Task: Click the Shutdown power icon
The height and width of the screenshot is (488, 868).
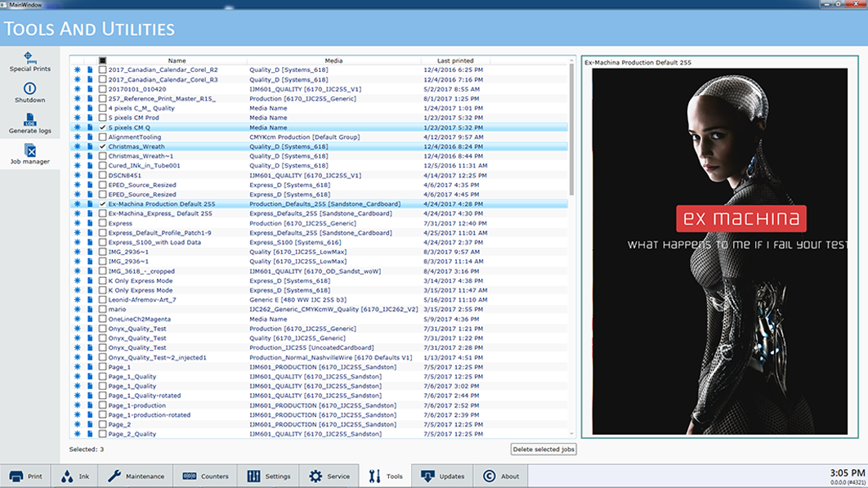Action: (x=30, y=88)
